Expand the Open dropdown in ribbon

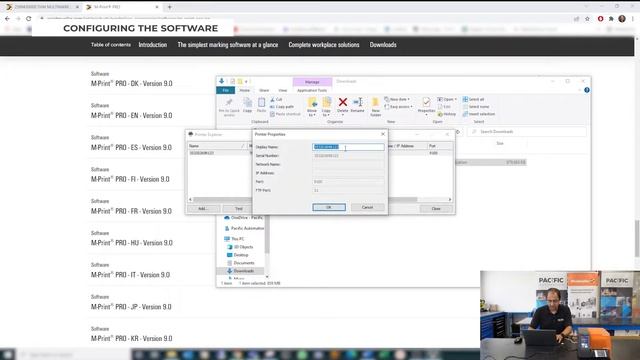(x=447, y=99)
